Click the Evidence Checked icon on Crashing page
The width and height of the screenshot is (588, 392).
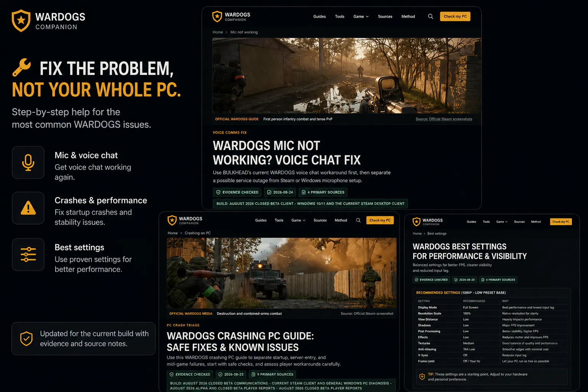point(171,374)
